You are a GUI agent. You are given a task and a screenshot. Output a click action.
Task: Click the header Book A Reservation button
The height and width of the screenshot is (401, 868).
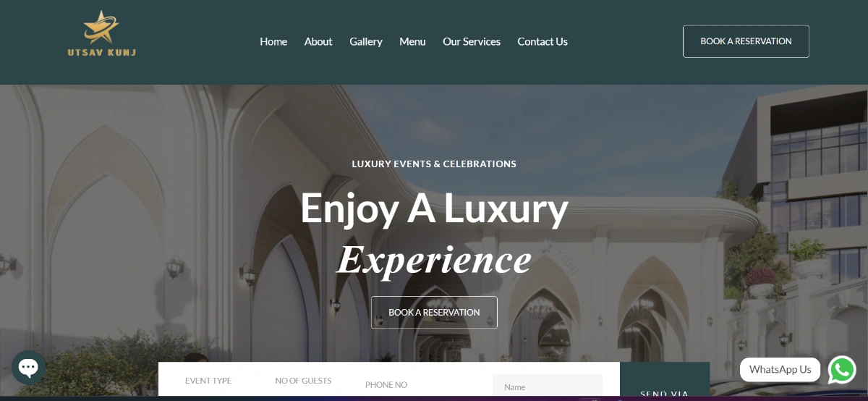[x=746, y=41]
